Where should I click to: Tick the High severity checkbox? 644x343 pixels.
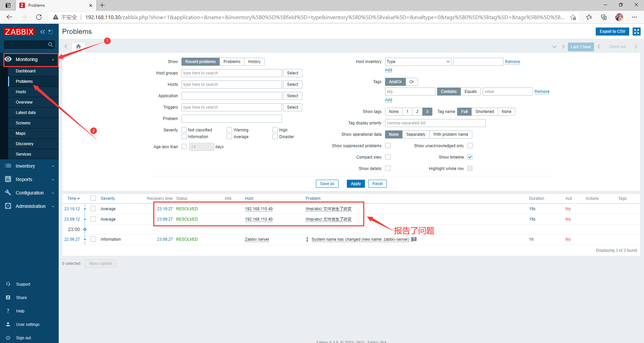tap(275, 130)
